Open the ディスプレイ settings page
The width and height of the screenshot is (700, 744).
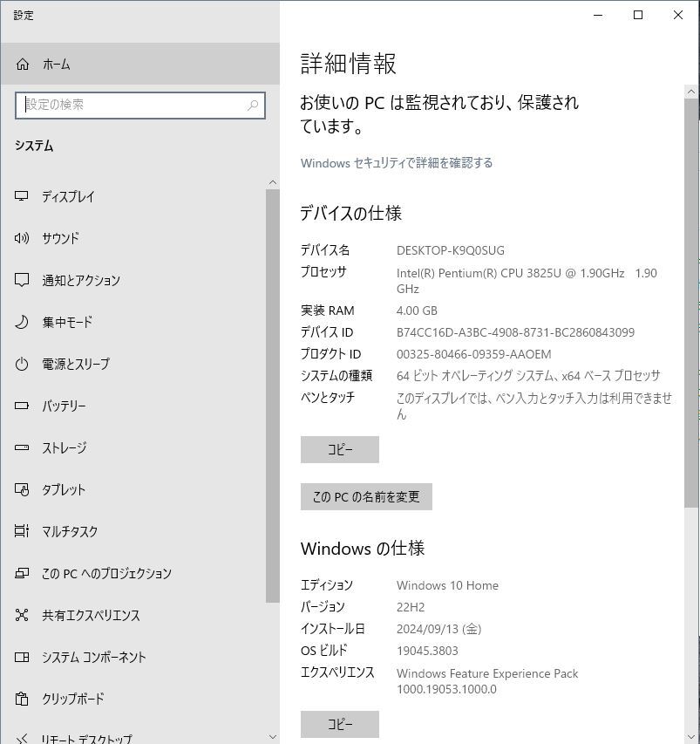click(x=133, y=196)
